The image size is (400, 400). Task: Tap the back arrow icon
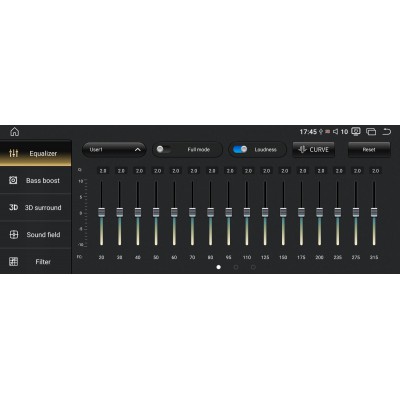click(x=387, y=132)
